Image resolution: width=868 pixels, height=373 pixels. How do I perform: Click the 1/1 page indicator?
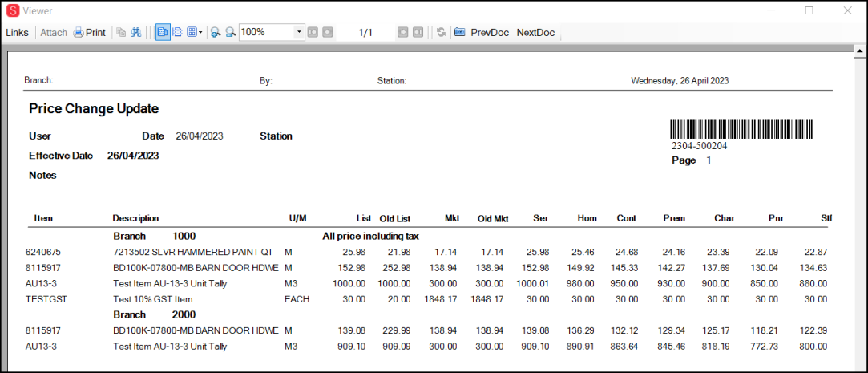[365, 33]
